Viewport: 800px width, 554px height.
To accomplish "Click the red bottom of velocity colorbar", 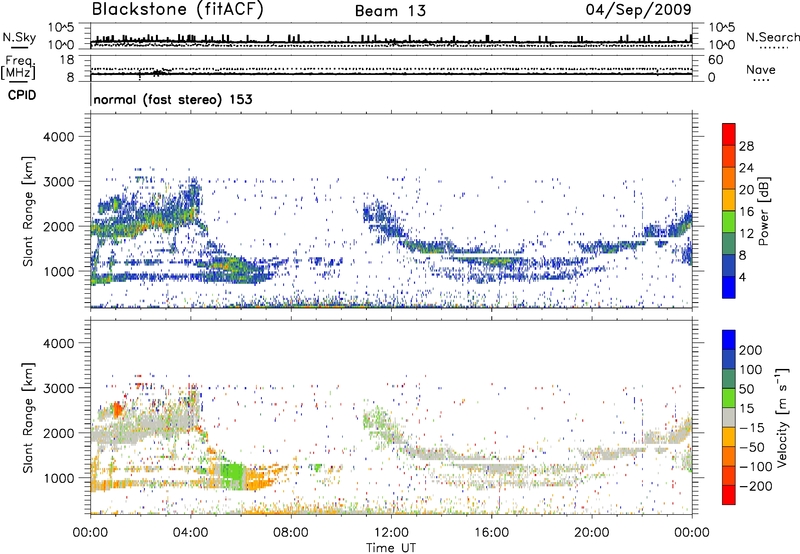I will pyautogui.click(x=729, y=495).
